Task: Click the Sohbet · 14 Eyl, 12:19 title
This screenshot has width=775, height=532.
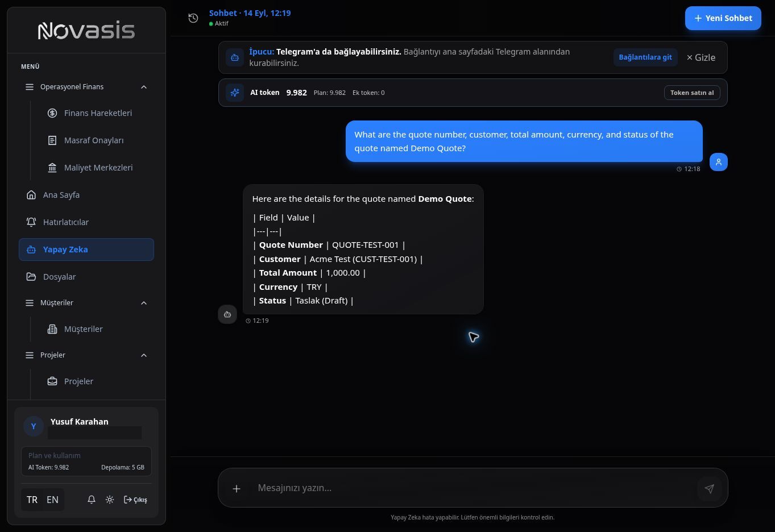Action: tap(250, 13)
